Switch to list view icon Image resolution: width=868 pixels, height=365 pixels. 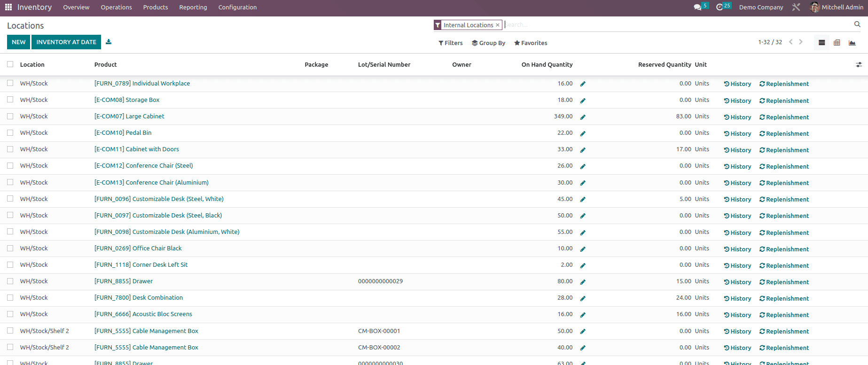pyautogui.click(x=821, y=43)
